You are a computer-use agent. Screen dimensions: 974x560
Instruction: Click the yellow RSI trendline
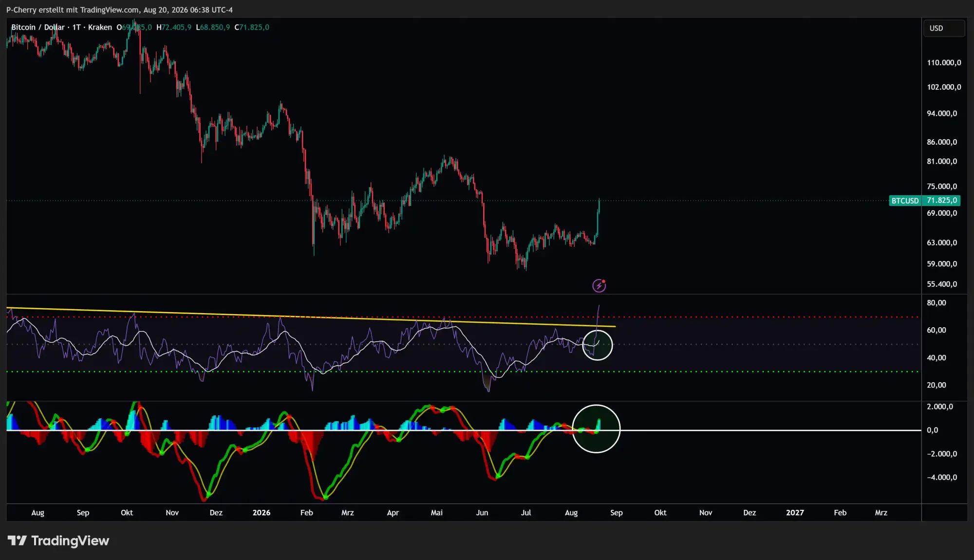click(312, 317)
